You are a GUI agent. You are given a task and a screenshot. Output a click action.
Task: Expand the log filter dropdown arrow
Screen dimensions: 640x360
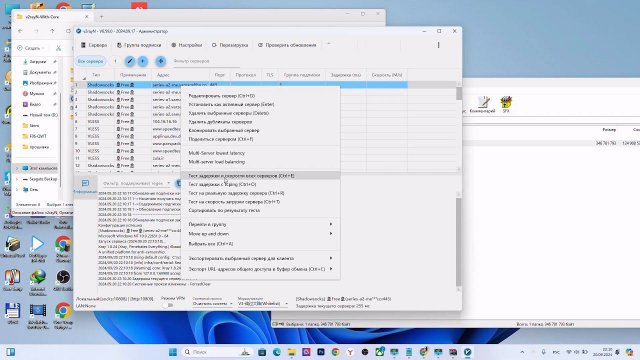(169, 183)
